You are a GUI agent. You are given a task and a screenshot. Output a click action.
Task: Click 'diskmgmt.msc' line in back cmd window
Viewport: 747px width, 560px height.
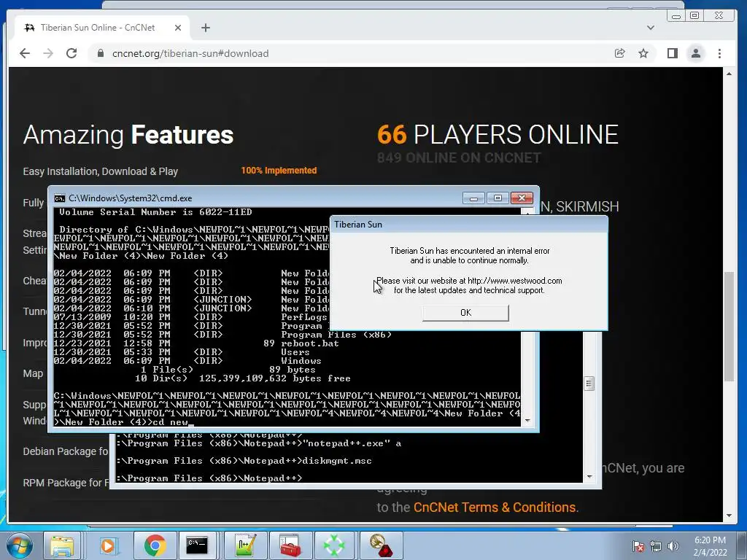pyautogui.click(x=337, y=461)
